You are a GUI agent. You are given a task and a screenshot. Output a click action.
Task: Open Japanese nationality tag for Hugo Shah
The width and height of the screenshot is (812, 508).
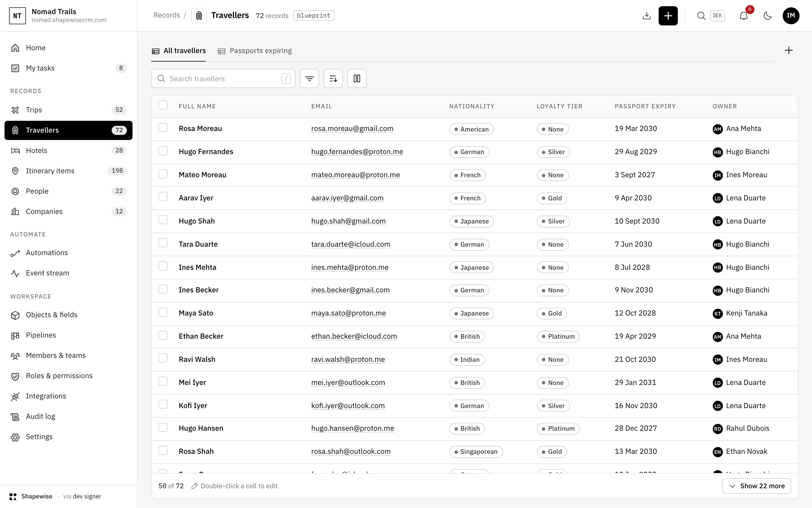471,221
